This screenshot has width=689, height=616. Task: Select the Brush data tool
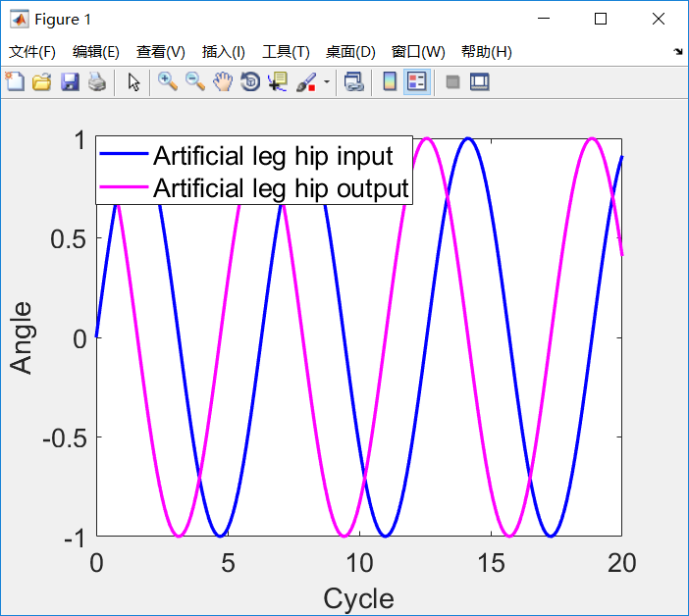[306, 81]
